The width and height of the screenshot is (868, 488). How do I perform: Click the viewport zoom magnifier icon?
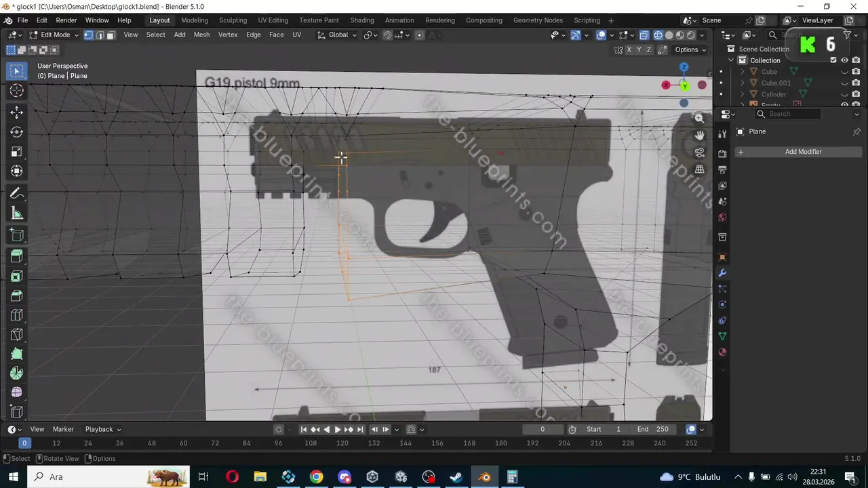(x=699, y=118)
